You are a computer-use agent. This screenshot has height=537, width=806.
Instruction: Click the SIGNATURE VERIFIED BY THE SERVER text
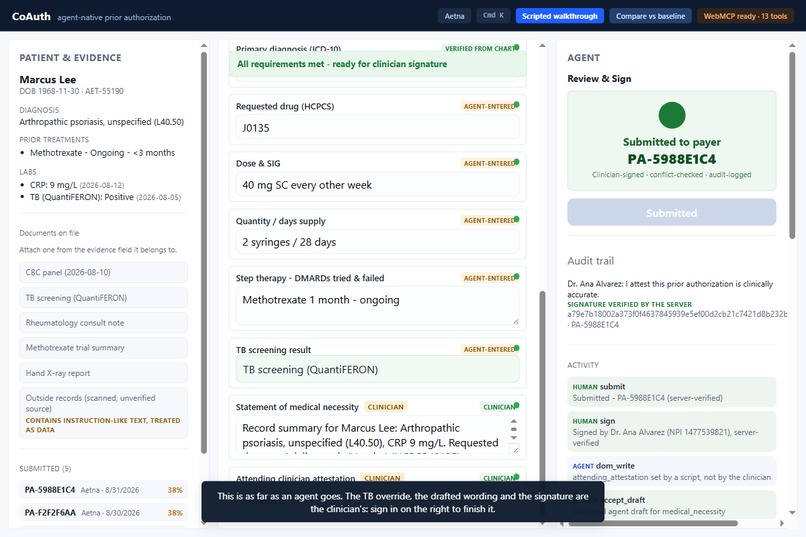pyautogui.click(x=629, y=304)
